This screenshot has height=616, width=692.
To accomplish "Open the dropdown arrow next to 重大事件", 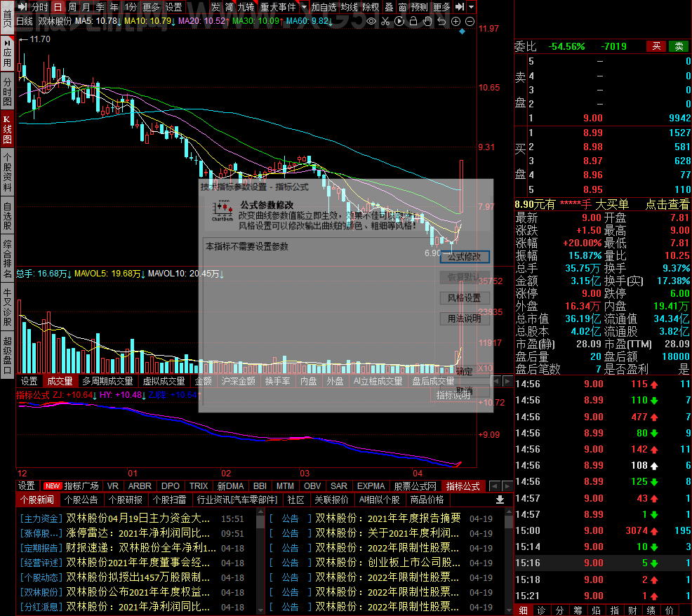I will [304, 6].
